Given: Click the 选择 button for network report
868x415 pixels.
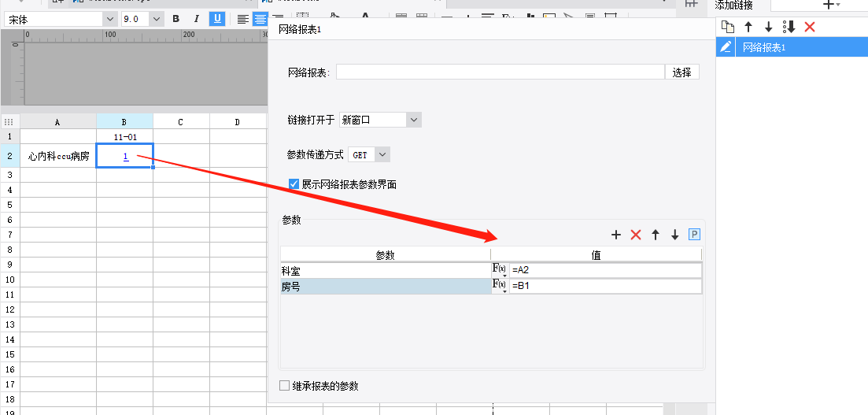Looking at the screenshot, I should (682, 72).
